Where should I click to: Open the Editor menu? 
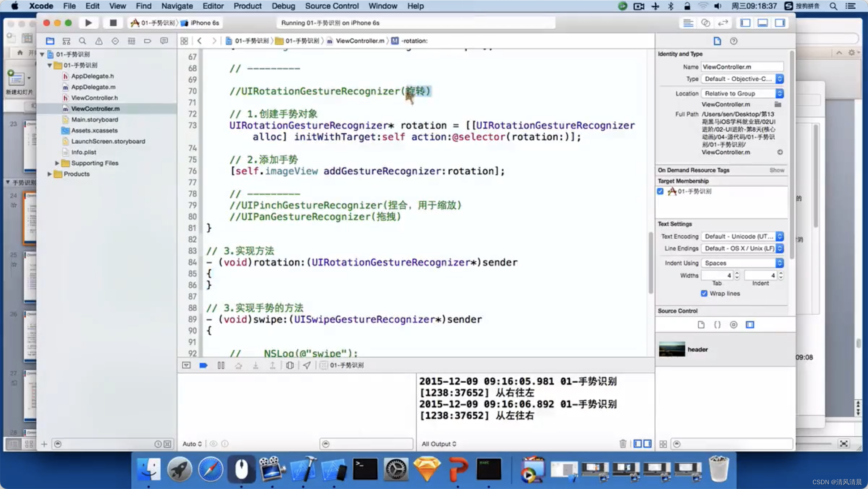tap(213, 6)
